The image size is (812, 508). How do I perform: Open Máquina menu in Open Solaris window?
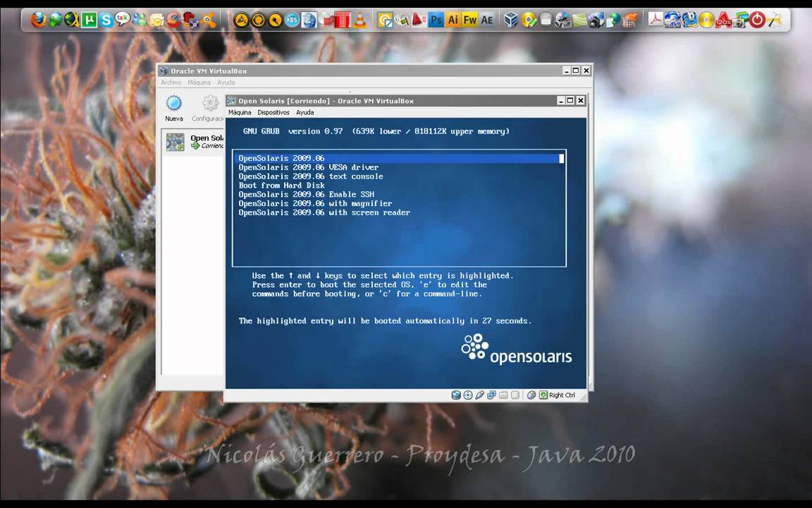pos(240,112)
